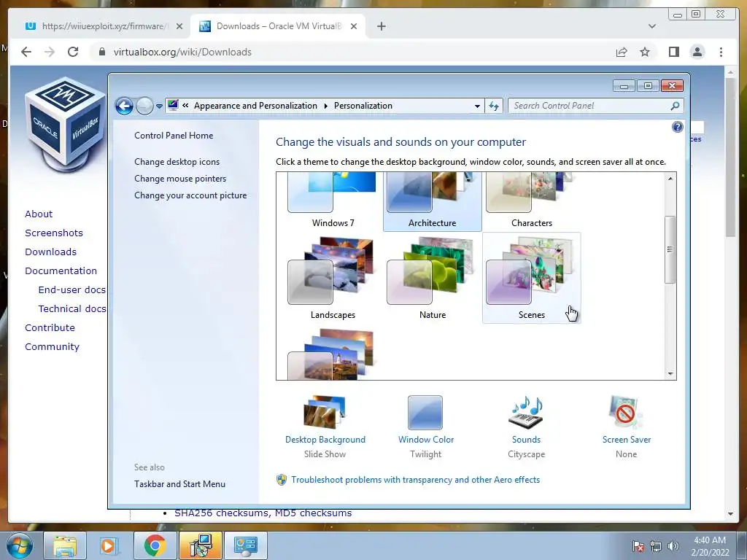
Task: Switch to wiiuexploit.xyz firmware tab
Action: (x=105, y=26)
